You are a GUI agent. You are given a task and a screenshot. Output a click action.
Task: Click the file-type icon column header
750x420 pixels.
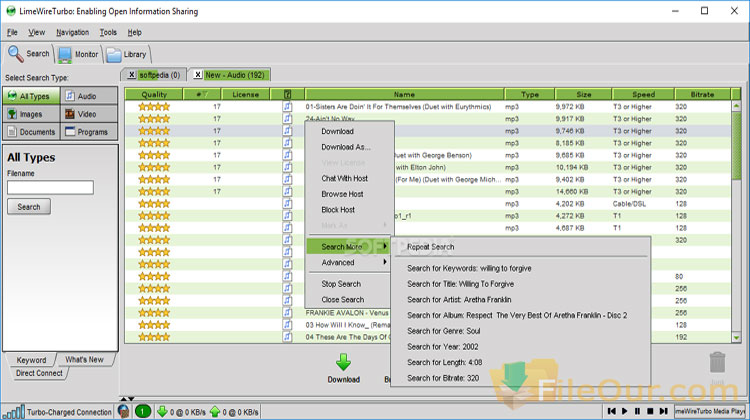click(x=287, y=94)
